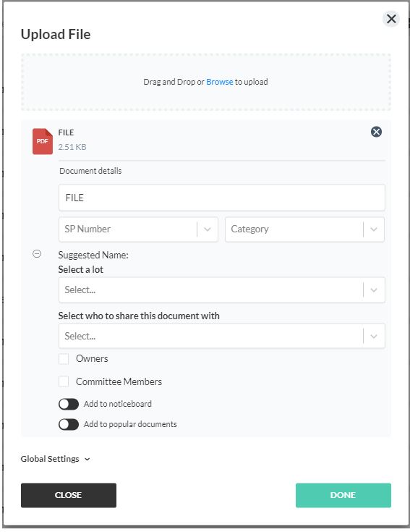
Task: Click the Browse link to upload
Action: (220, 82)
